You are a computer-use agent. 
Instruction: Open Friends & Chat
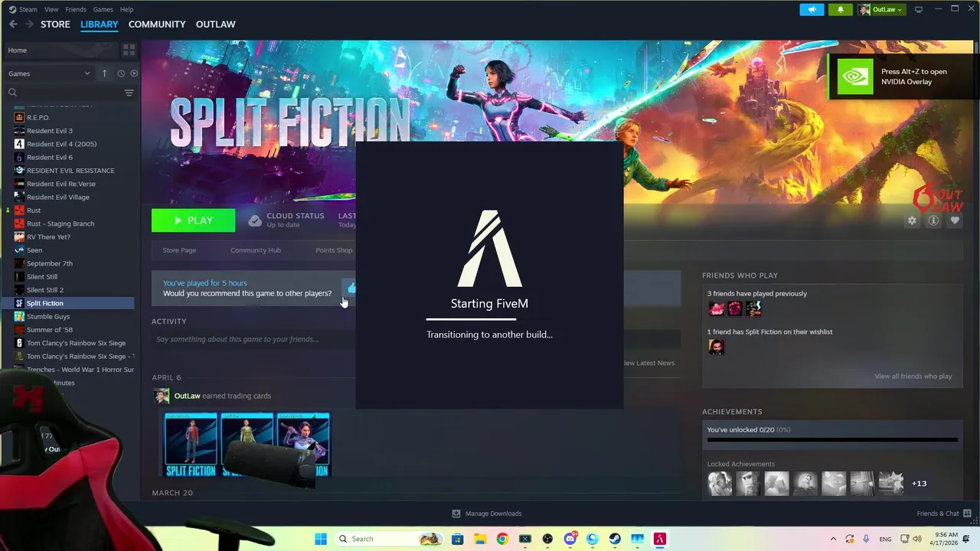click(944, 514)
